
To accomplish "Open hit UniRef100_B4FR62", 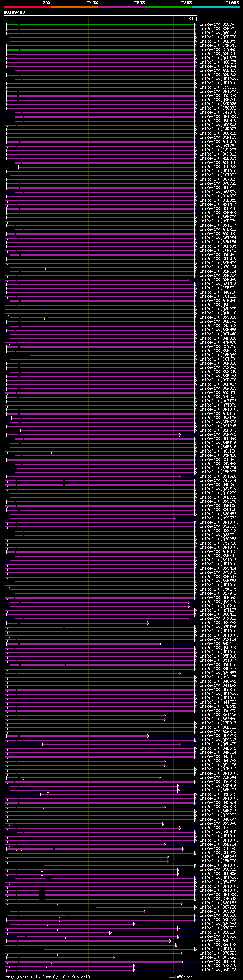I will tap(218, 858).
